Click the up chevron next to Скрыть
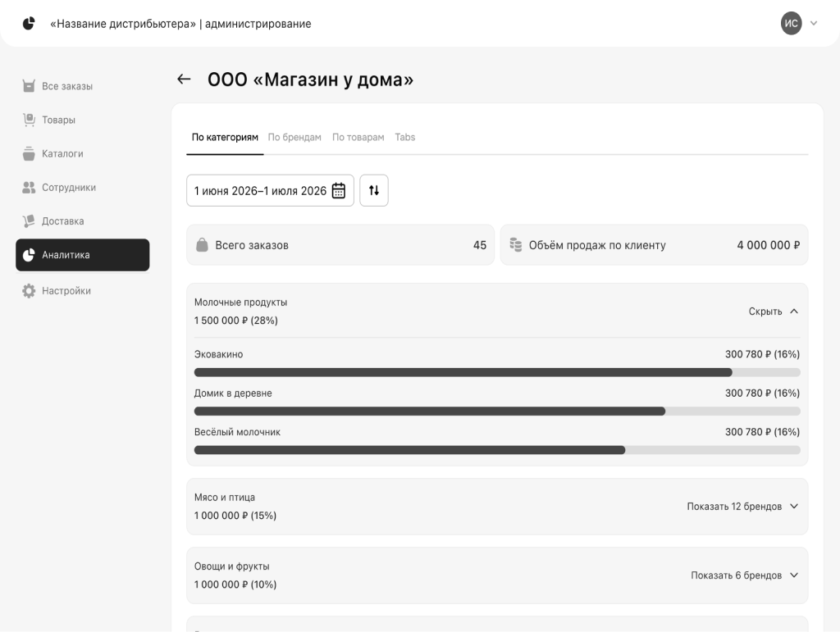Image resolution: width=840 pixels, height=632 pixels. tap(794, 311)
